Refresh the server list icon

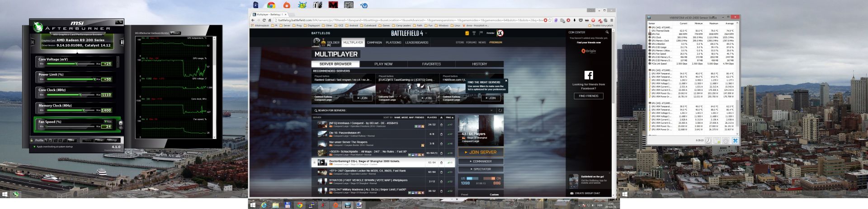500,110
